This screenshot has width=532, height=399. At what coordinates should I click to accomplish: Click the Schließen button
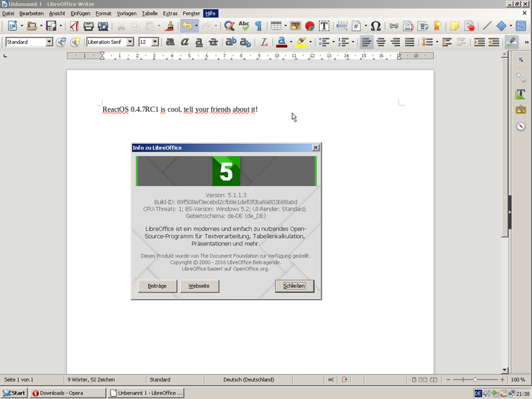(294, 286)
